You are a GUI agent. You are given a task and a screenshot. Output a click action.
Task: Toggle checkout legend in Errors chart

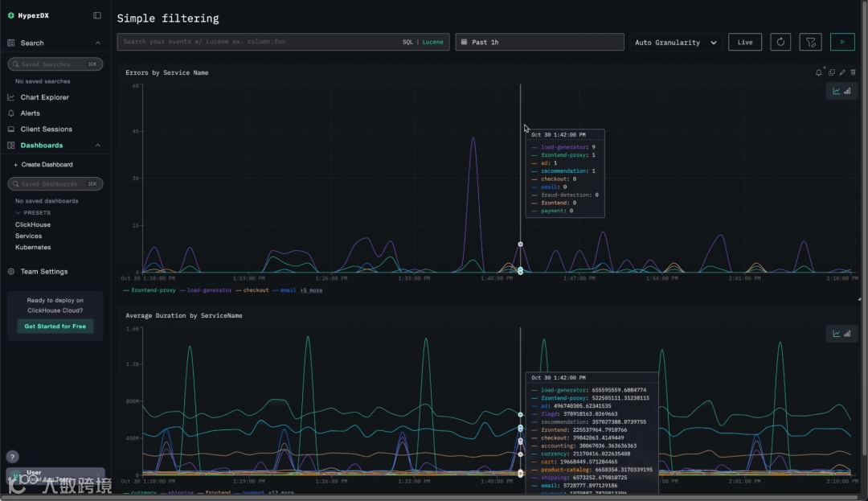[x=252, y=290]
